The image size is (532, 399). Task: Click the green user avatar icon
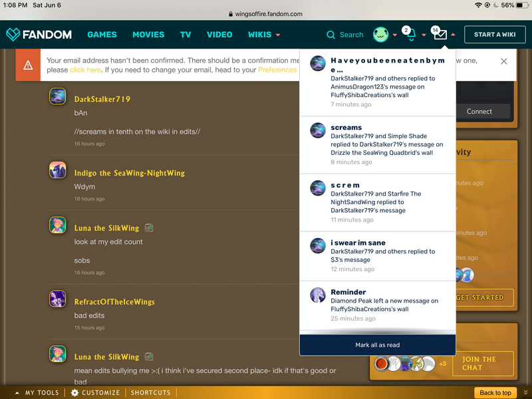coord(380,35)
